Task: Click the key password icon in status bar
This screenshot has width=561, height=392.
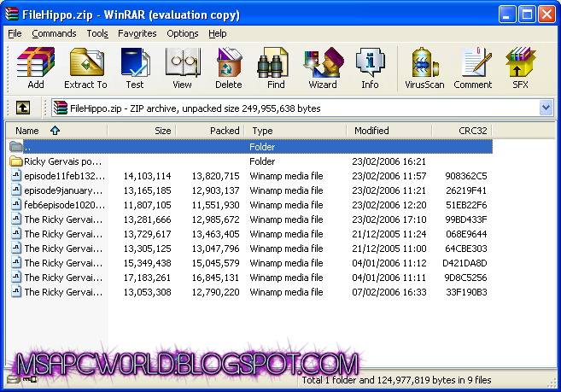Action: [x=30, y=379]
